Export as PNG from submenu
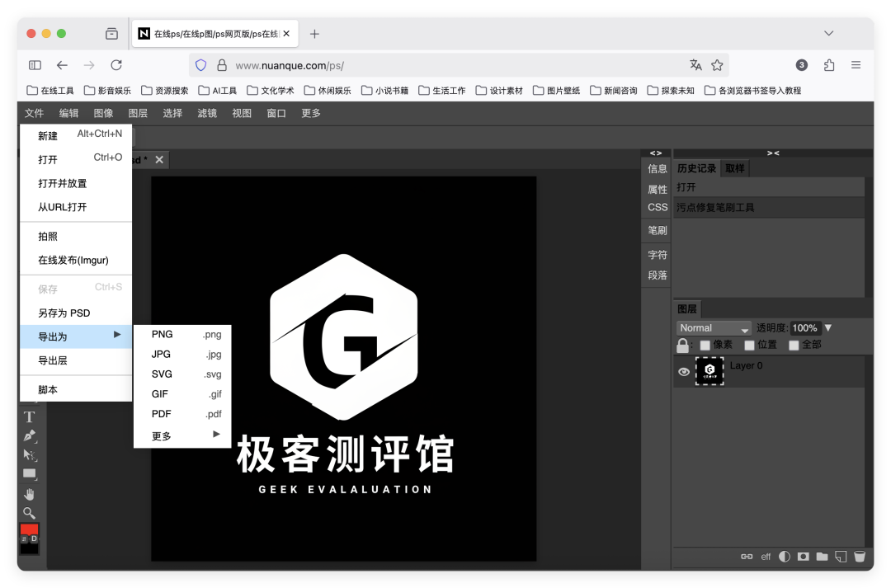The height and width of the screenshot is (588, 891). pyautogui.click(x=182, y=335)
